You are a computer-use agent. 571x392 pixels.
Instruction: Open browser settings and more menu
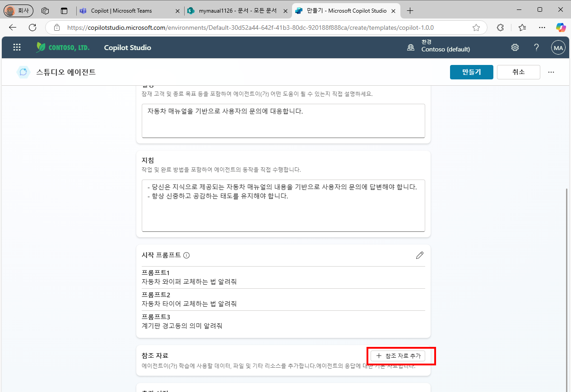coord(542,28)
